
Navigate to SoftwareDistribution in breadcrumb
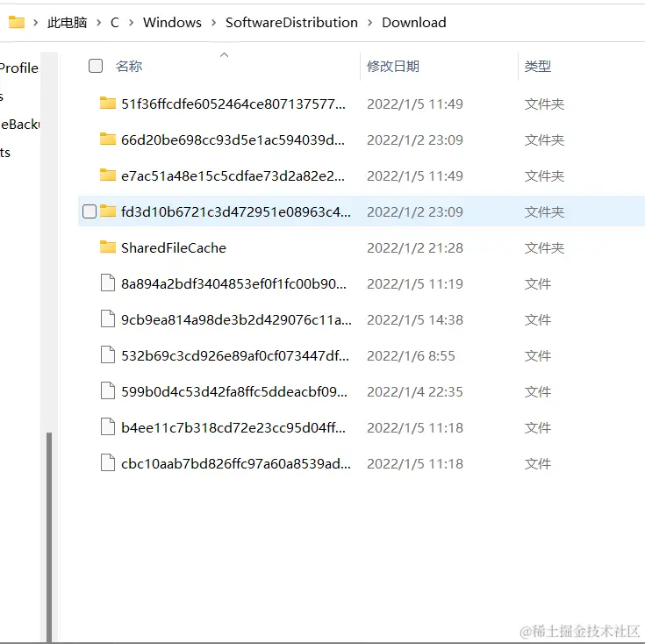(291, 23)
